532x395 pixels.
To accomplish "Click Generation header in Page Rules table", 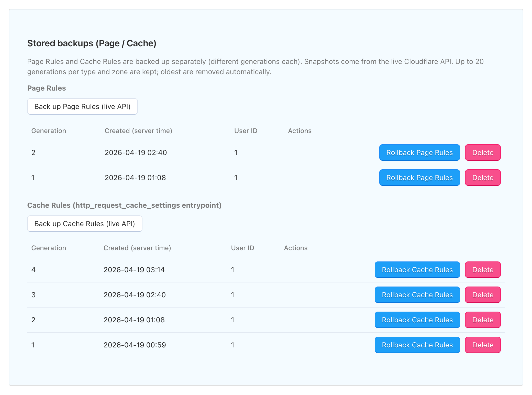I will 49,131.
